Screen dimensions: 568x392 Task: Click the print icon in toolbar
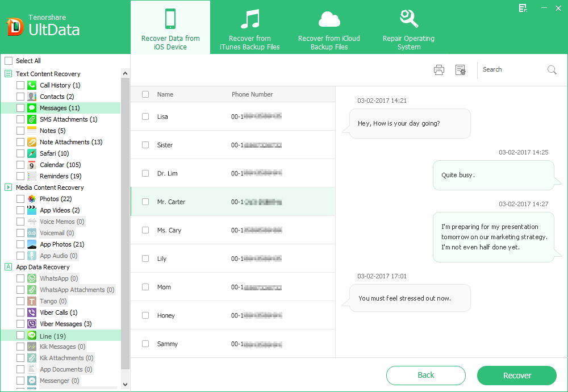(x=439, y=69)
